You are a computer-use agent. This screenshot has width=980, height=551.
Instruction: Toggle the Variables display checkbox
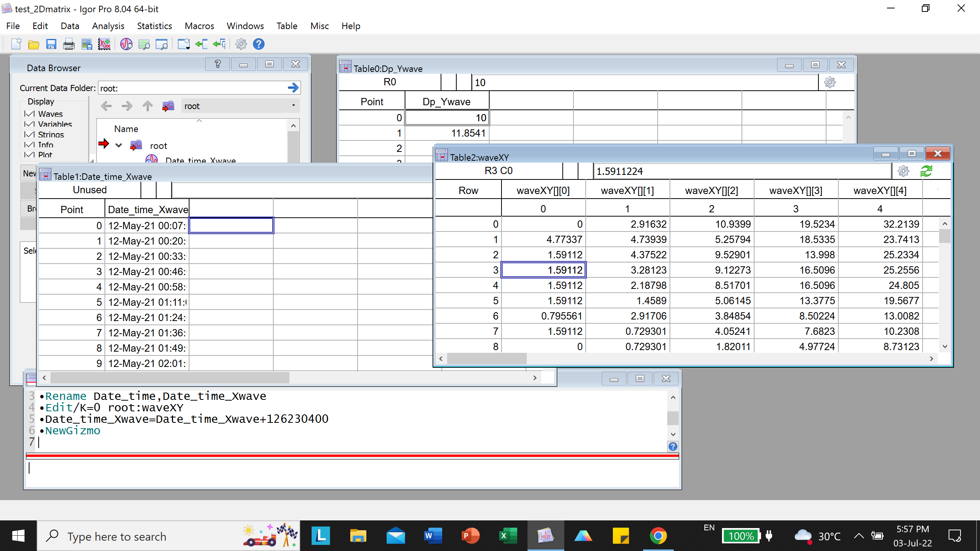tap(30, 124)
